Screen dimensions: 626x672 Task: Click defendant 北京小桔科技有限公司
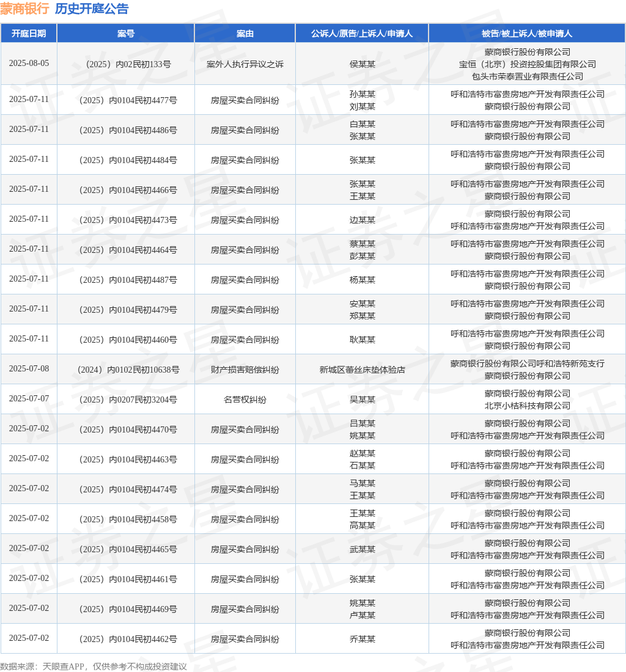coord(528,406)
